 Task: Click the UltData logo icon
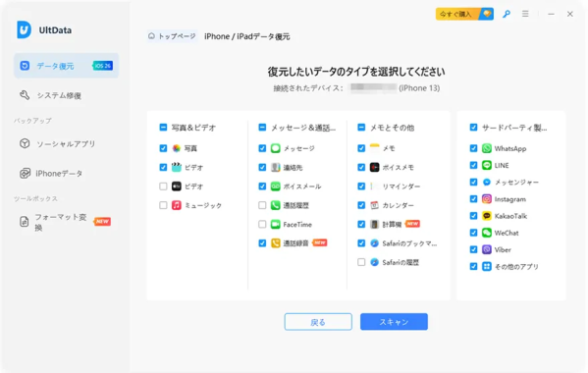point(24,29)
